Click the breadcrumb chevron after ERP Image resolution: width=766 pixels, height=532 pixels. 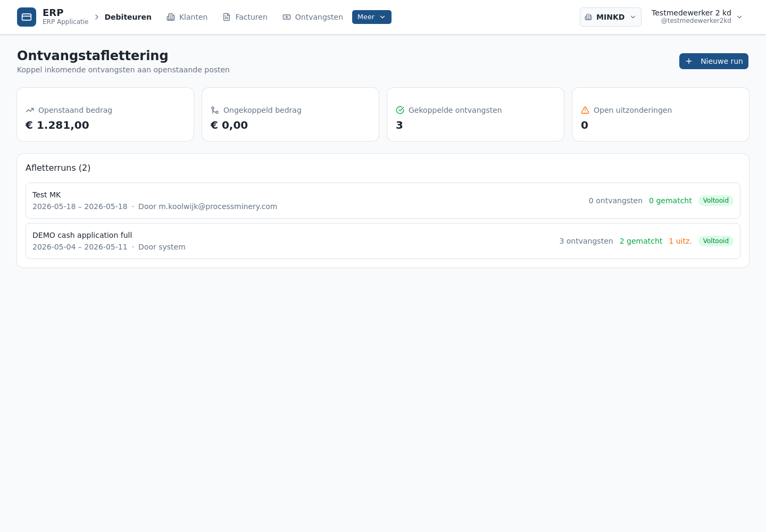[x=97, y=17]
